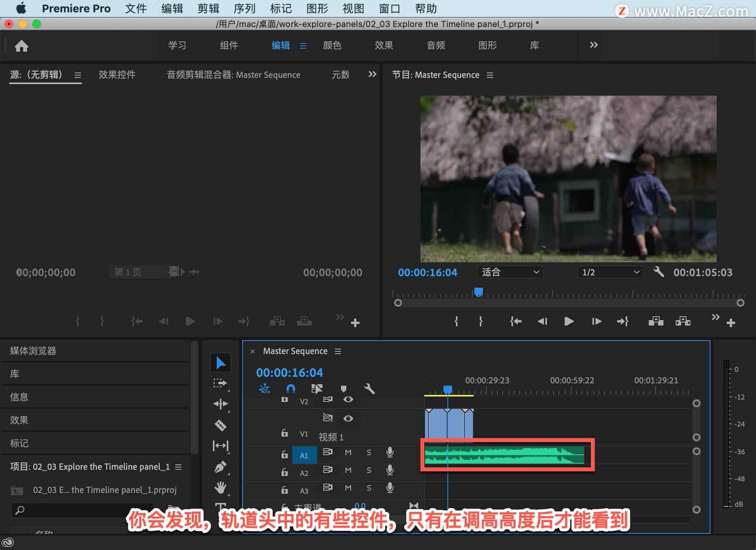Viewport: 756px width, 550px height.
Task: Enable voice-over record on A2
Action: pos(390,470)
